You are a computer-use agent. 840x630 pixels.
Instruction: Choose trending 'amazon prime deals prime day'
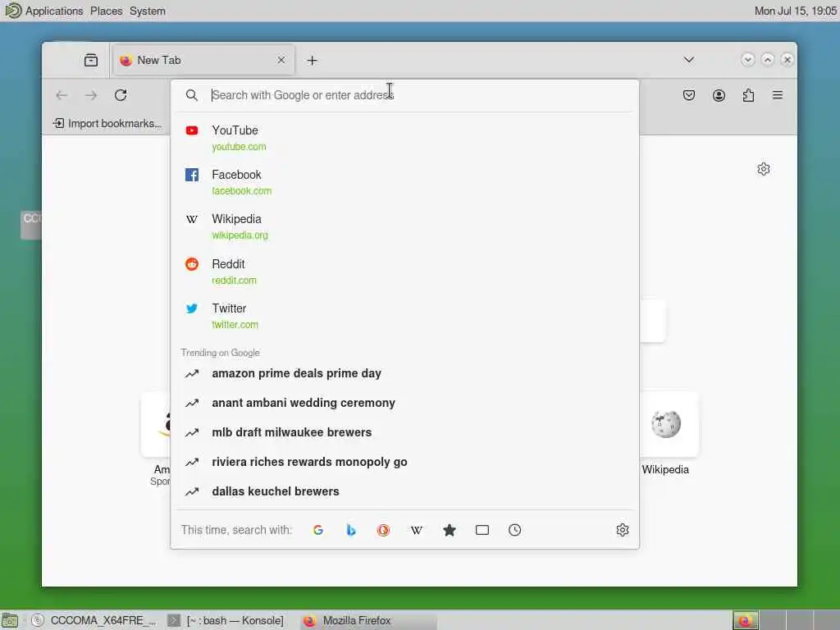click(x=404, y=373)
